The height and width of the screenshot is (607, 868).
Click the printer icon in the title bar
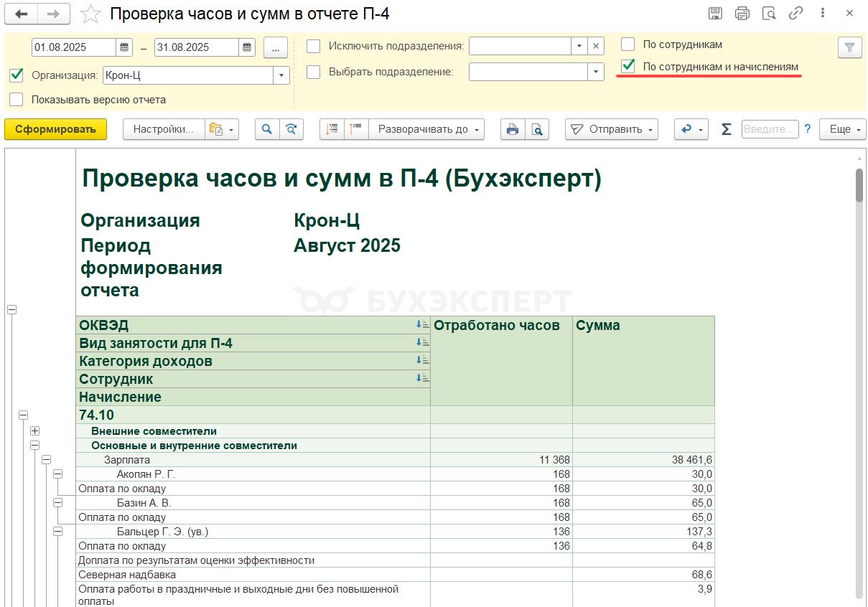(742, 14)
